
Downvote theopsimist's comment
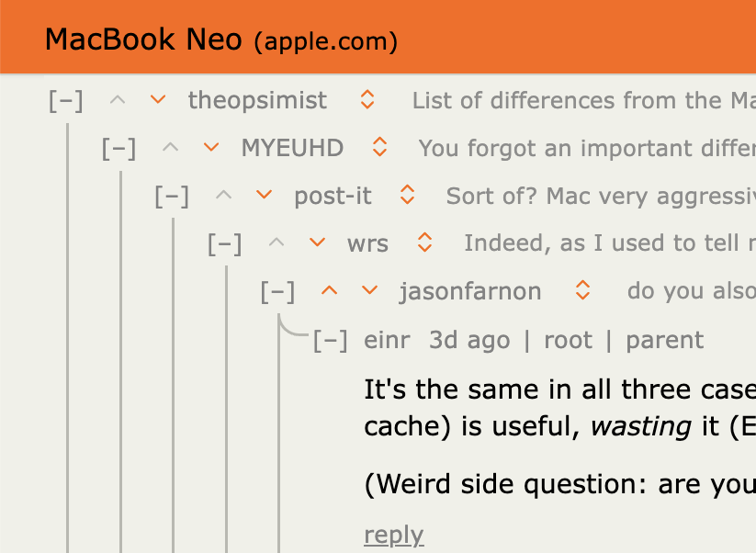pos(157,101)
